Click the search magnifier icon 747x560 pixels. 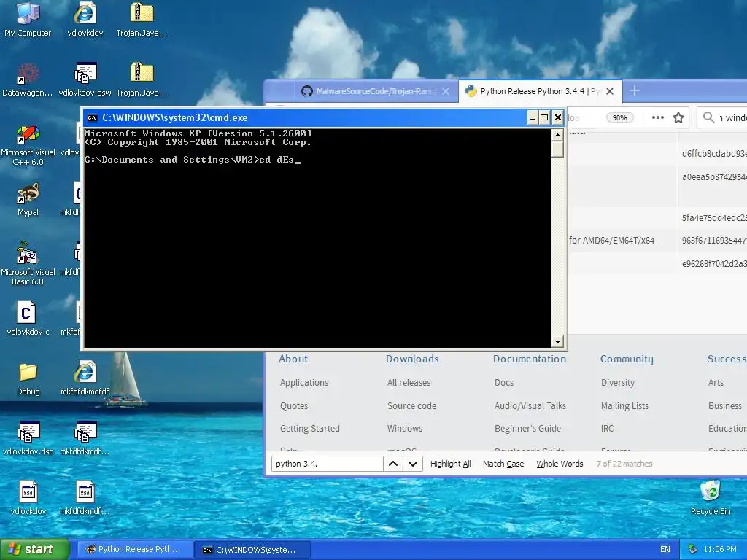(708, 117)
